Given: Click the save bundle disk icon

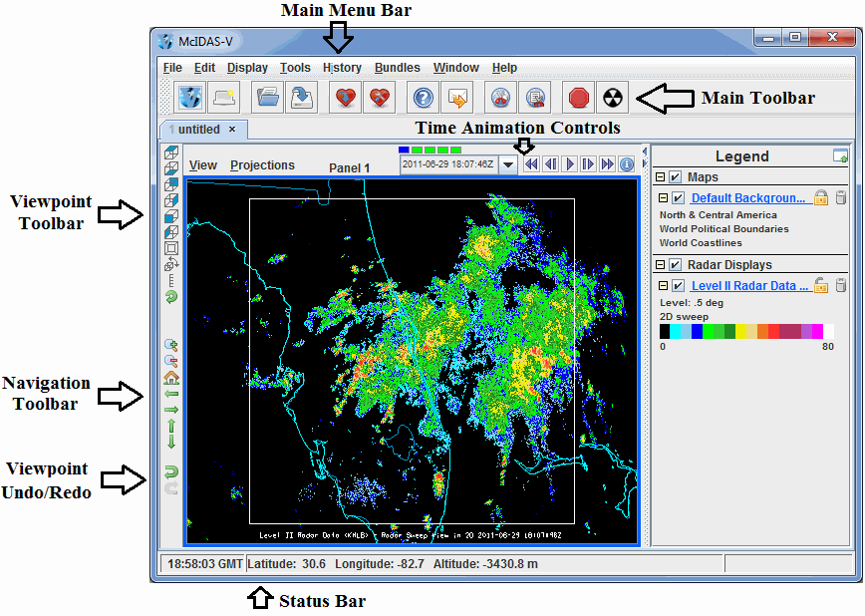Looking at the screenshot, I should [x=302, y=98].
